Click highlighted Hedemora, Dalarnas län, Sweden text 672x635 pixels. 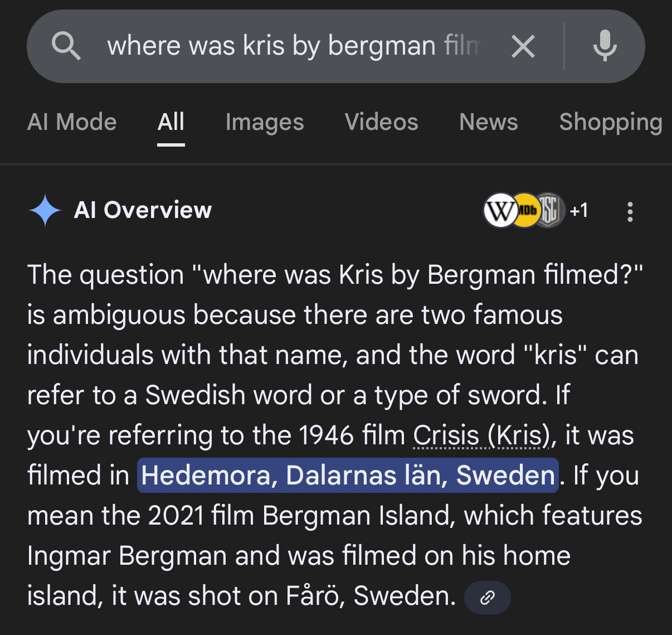[348, 476]
